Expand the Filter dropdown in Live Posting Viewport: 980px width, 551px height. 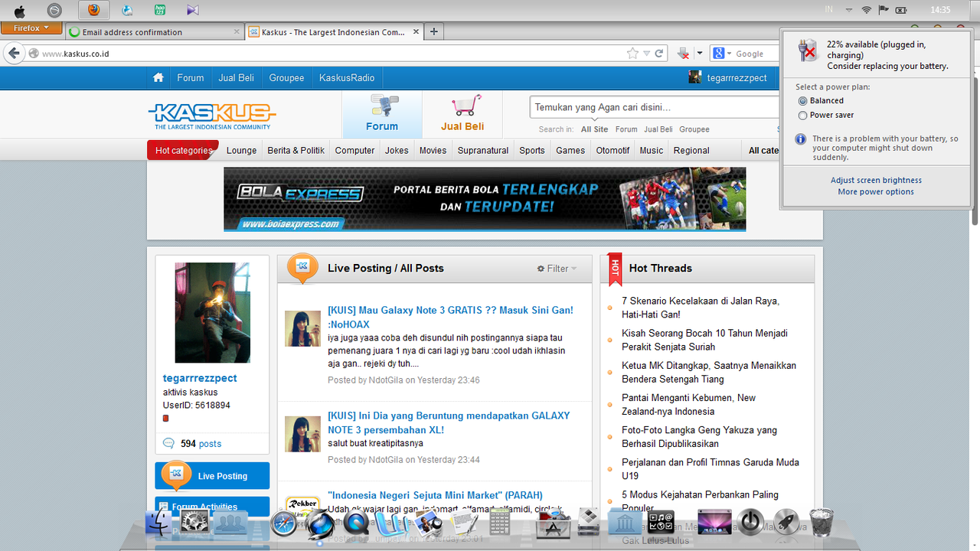click(x=557, y=269)
